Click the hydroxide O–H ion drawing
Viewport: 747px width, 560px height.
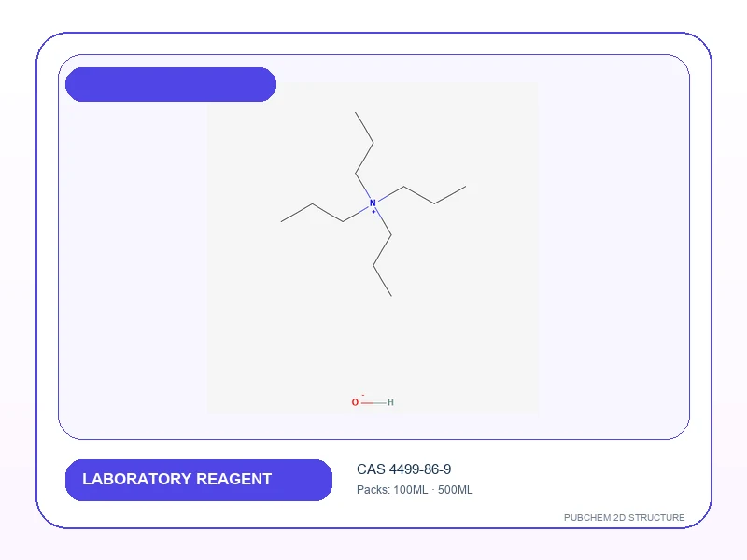pyautogui.click(x=373, y=402)
